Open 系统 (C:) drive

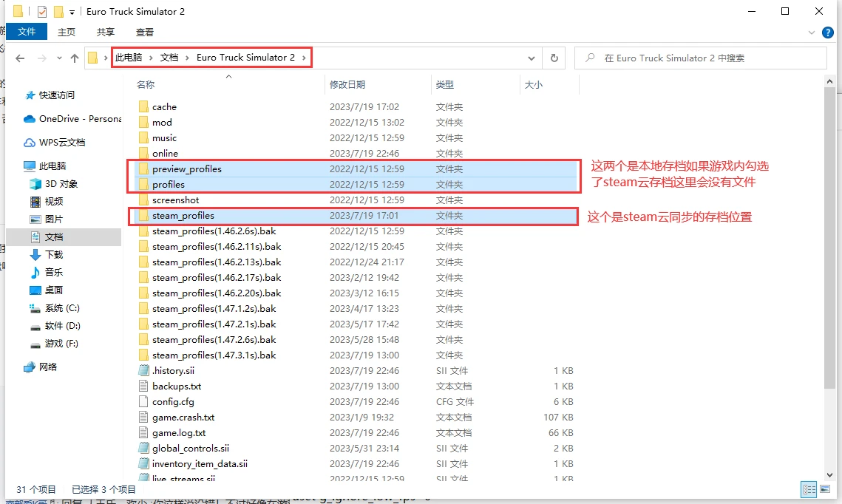click(55, 308)
